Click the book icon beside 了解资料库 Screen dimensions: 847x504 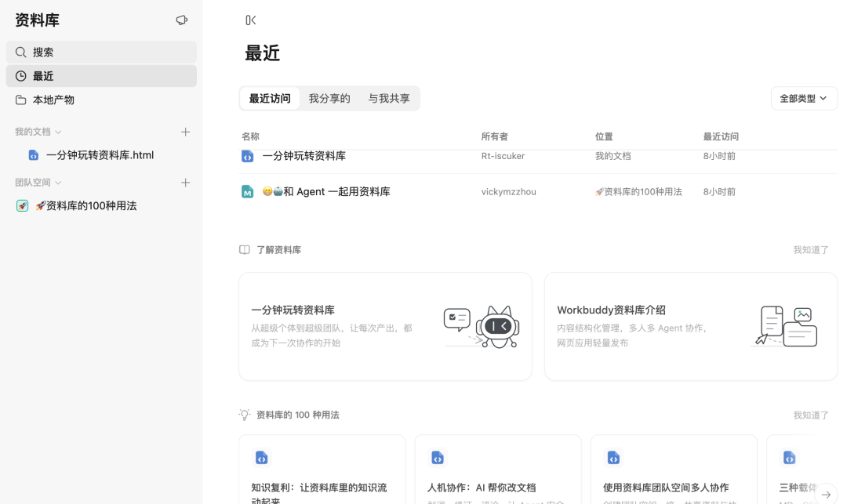244,250
